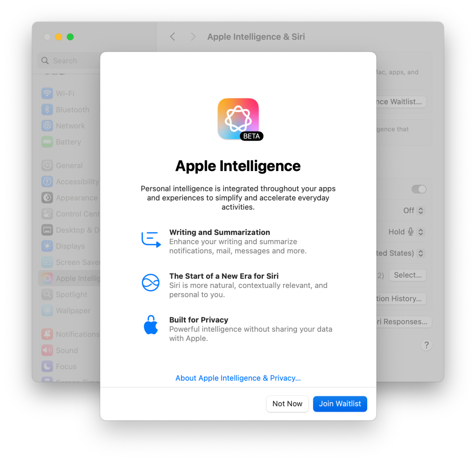Click 'Apple Intelligence' dialog title
476x463 pixels.
[x=238, y=166]
